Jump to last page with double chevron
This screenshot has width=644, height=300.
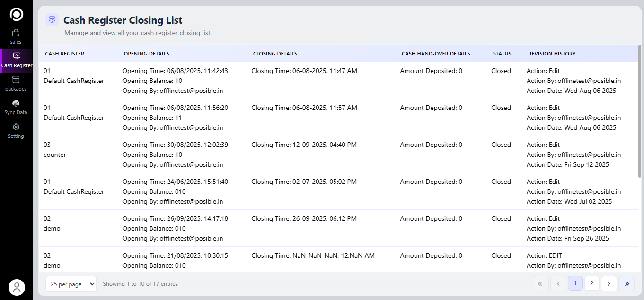(626, 283)
